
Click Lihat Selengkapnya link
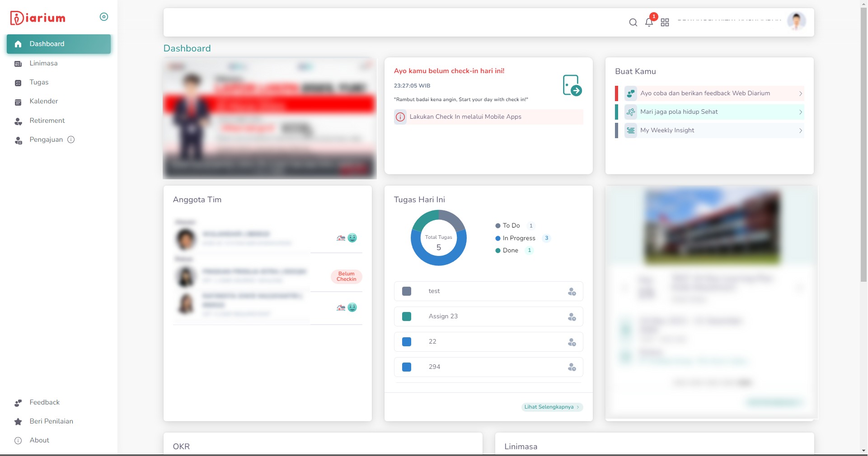551,407
